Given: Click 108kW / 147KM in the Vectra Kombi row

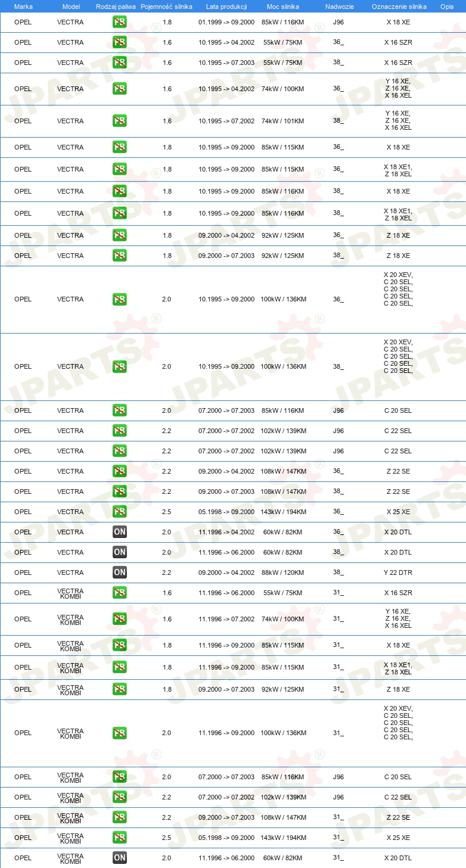Looking at the screenshot, I should point(284,817).
